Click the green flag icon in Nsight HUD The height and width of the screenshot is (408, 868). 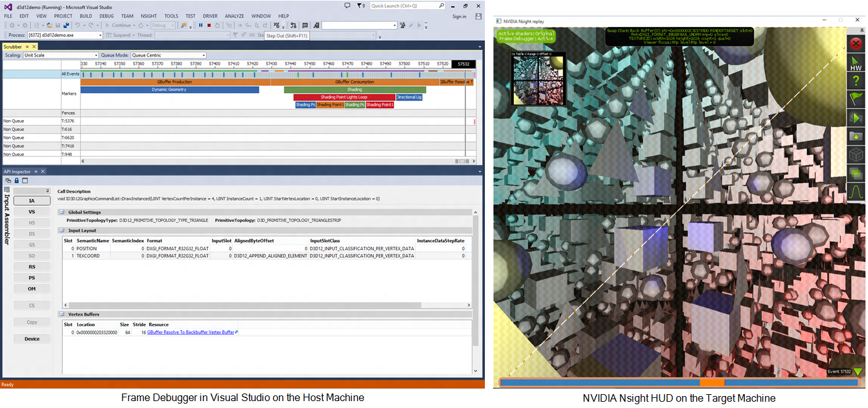(x=855, y=99)
